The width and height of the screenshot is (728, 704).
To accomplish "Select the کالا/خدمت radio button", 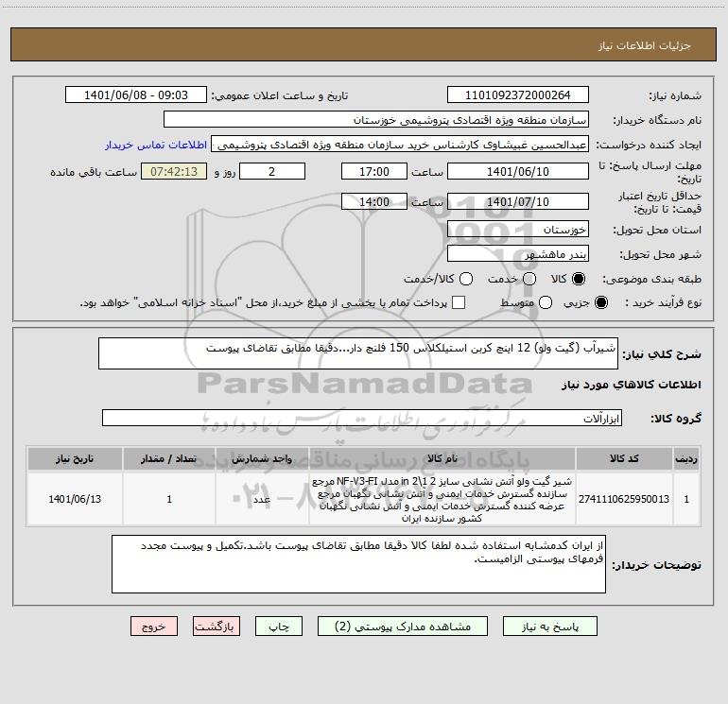I will [x=466, y=279].
